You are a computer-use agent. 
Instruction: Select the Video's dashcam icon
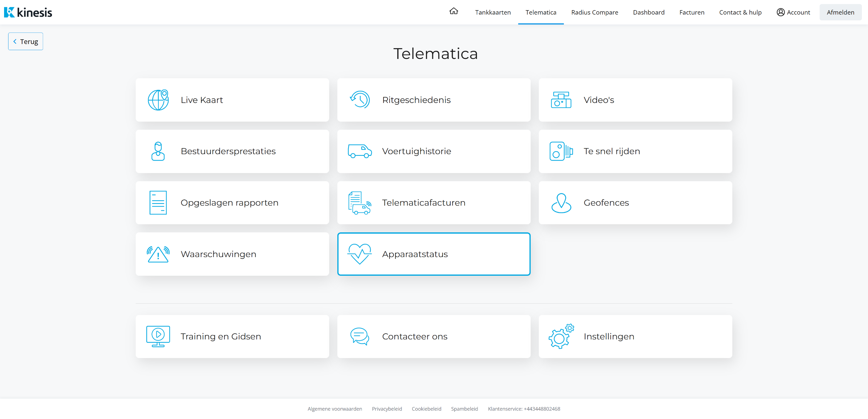click(x=561, y=100)
